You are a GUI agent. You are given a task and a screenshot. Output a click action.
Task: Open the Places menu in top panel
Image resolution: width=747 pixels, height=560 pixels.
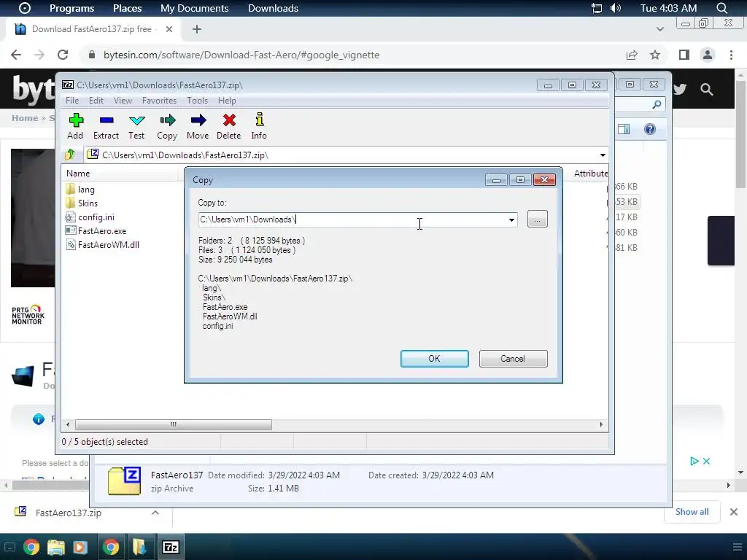pyautogui.click(x=127, y=8)
